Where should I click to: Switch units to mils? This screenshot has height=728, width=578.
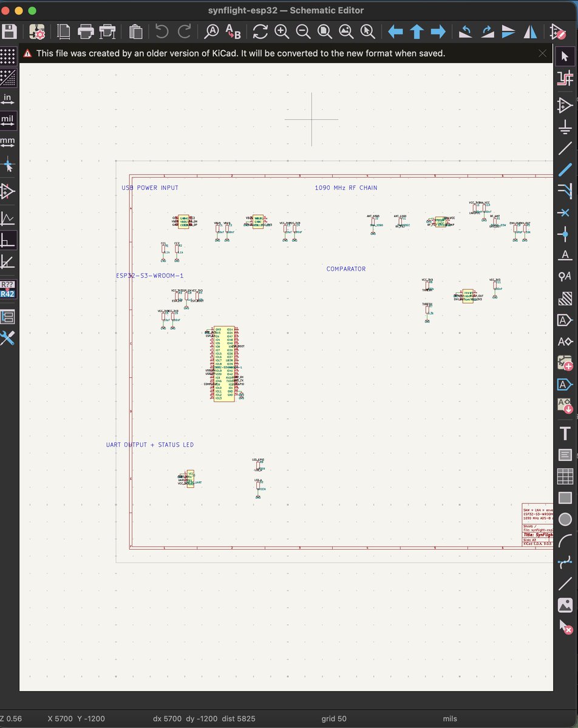click(x=7, y=121)
